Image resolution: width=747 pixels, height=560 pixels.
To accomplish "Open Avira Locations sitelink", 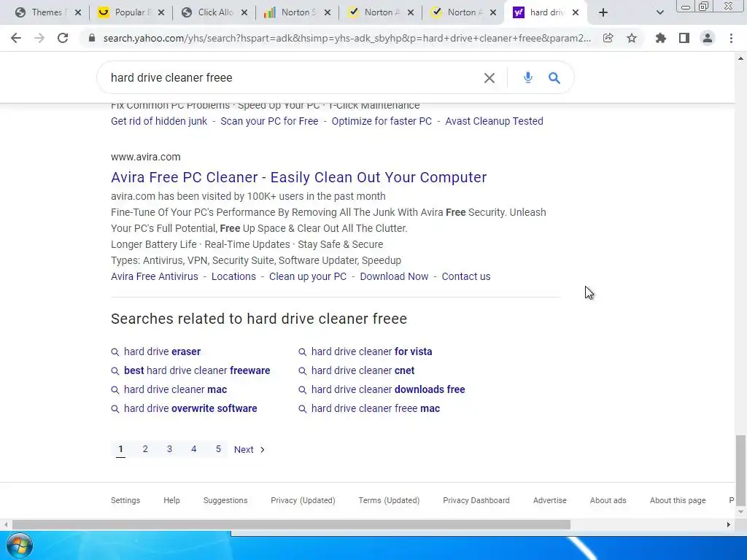I will point(233,276).
